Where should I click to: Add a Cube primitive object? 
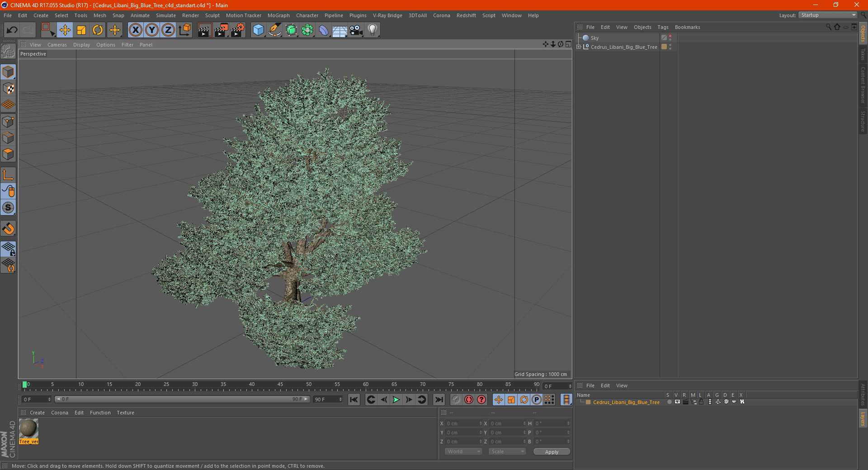click(x=259, y=30)
